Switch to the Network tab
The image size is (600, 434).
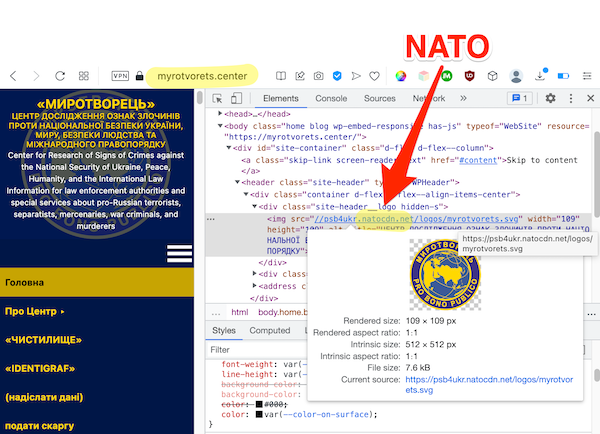pos(429,98)
